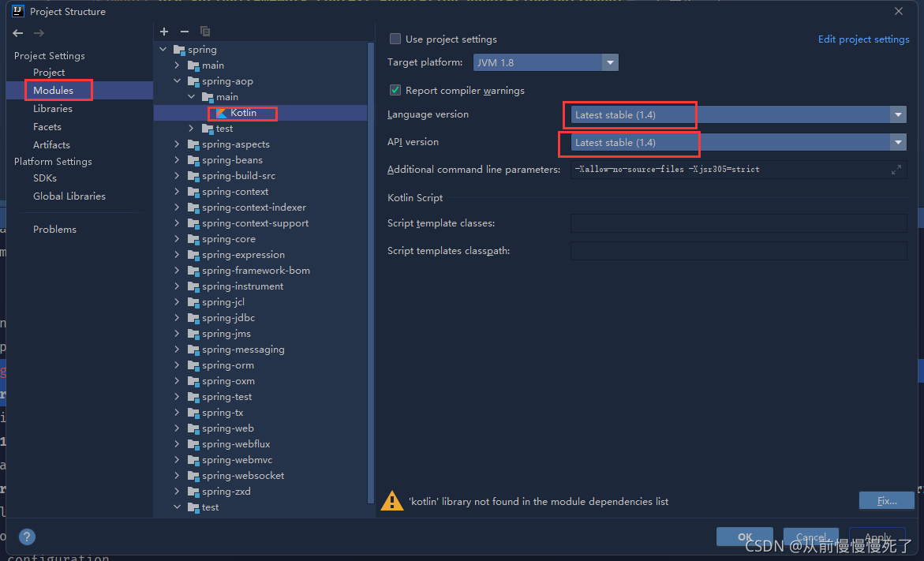Viewport: 924px width, 561px height.
Task: Open SDKs under Platform Settings
Action: [45, 178]
